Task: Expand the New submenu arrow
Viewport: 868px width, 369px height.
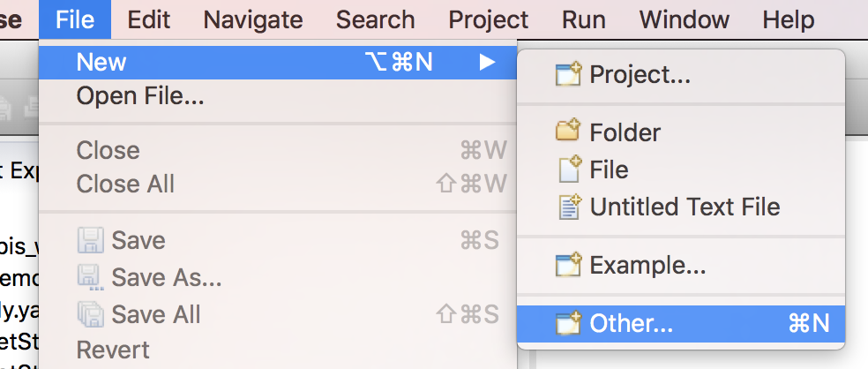Action: pyautogui.click(x=486, y=62)
